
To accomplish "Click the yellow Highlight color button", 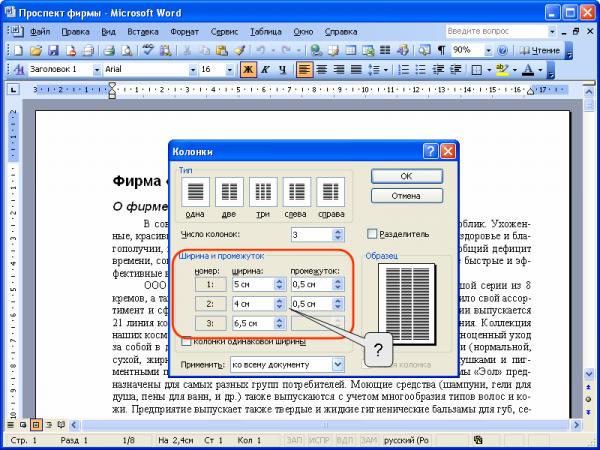I will click(503, 70).
